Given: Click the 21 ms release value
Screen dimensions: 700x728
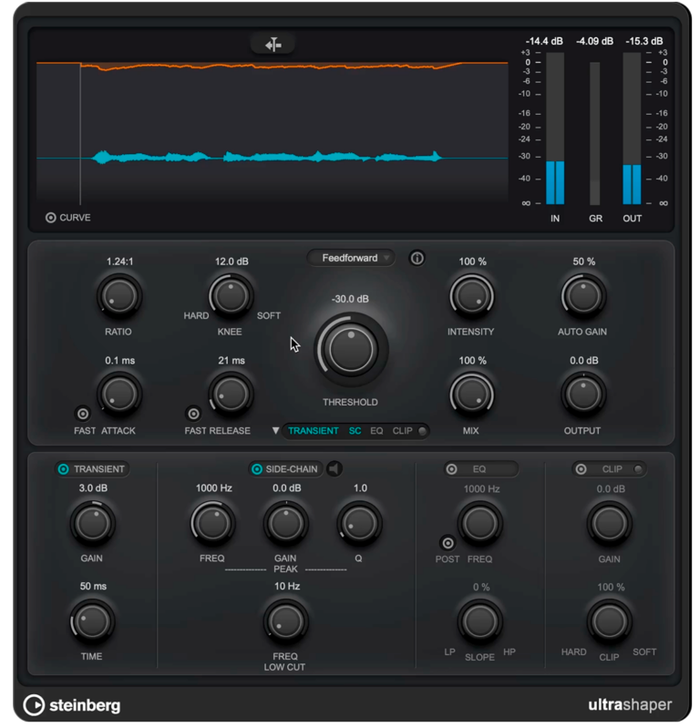Looking at the screenshot, I should (232, 360).
